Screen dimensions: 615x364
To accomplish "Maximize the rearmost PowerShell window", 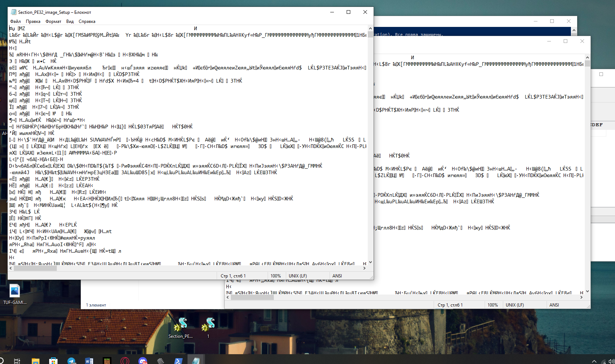I will [552, 21].
